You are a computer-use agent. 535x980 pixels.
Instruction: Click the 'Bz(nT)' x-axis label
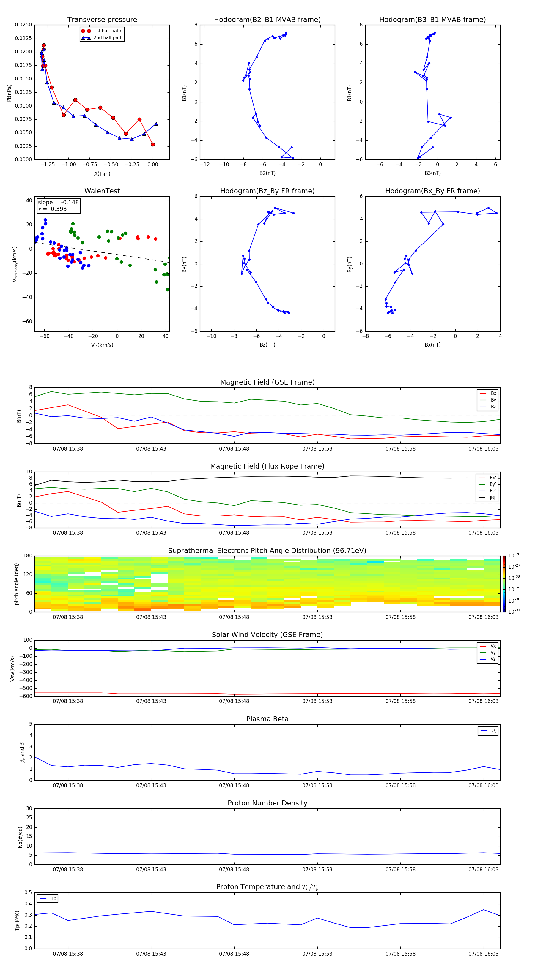pyautogui.click(x=267, y=345)
